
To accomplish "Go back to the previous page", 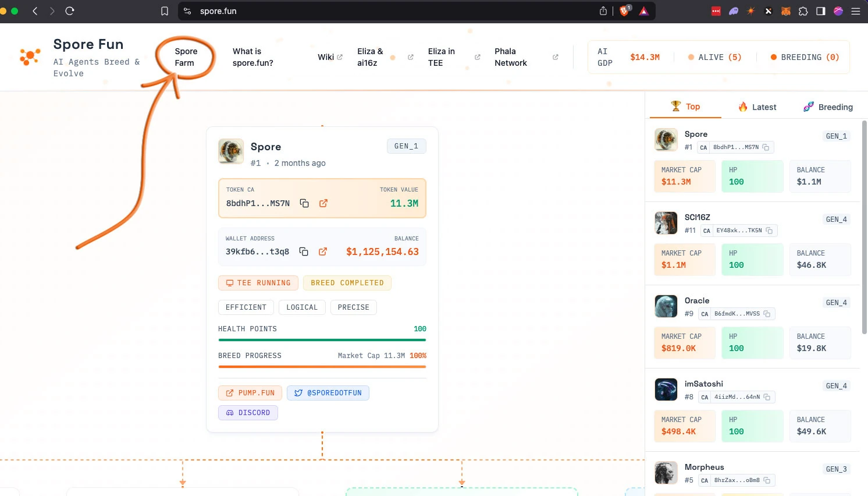I will pos(35,11).
